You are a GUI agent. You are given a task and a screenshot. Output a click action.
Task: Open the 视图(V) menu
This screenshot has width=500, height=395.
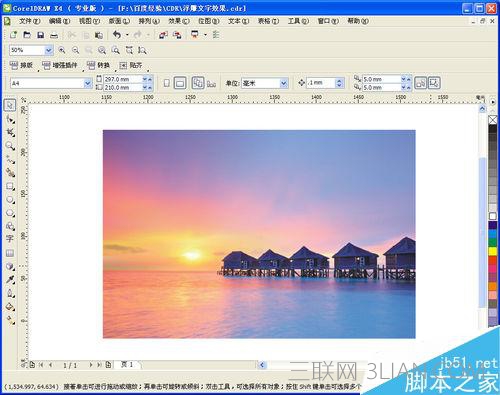pyautogui.click(x=89, y=21)
